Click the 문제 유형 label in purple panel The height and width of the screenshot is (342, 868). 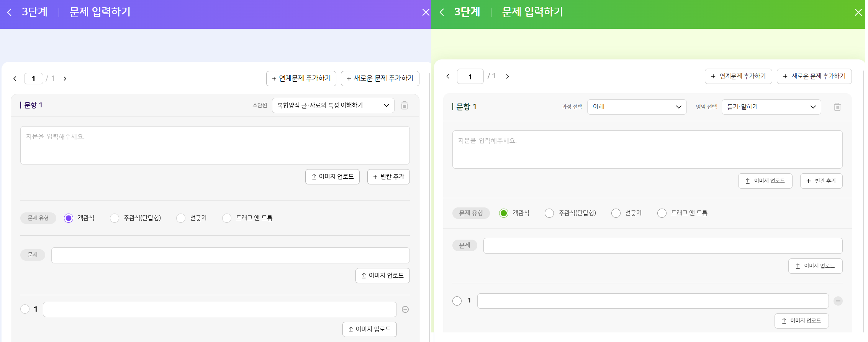pos(38,218)
